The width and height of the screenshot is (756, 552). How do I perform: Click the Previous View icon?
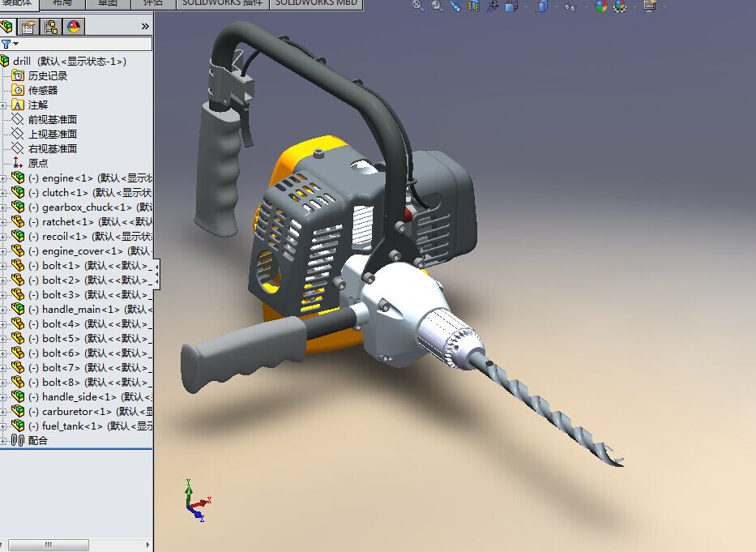click(455, 6)
